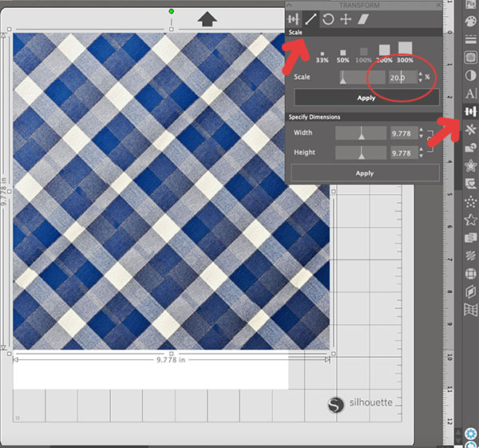Click the bottom-left corner selection handle

(10, 354)
